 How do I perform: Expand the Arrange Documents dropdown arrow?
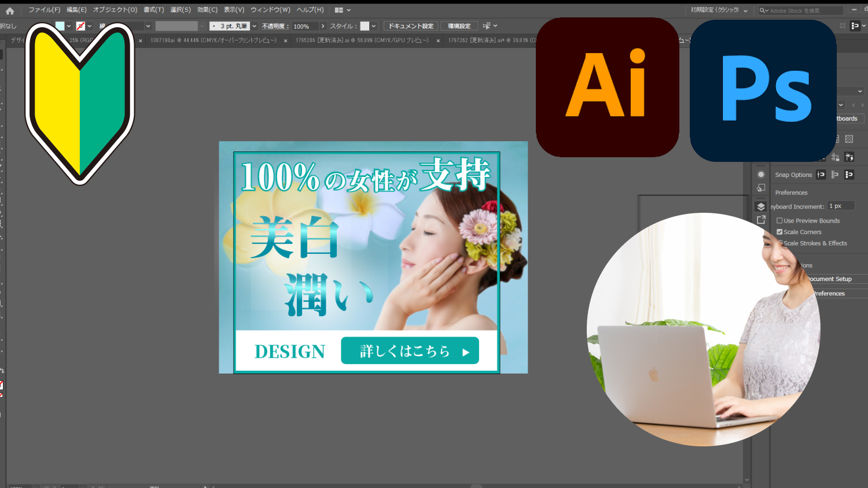point(349,10)
